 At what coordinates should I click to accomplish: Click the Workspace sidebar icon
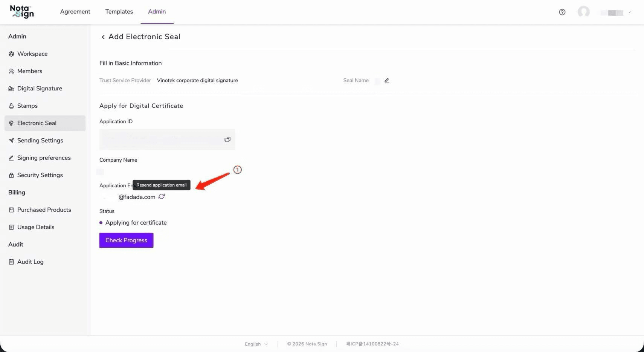click(11, 54)
